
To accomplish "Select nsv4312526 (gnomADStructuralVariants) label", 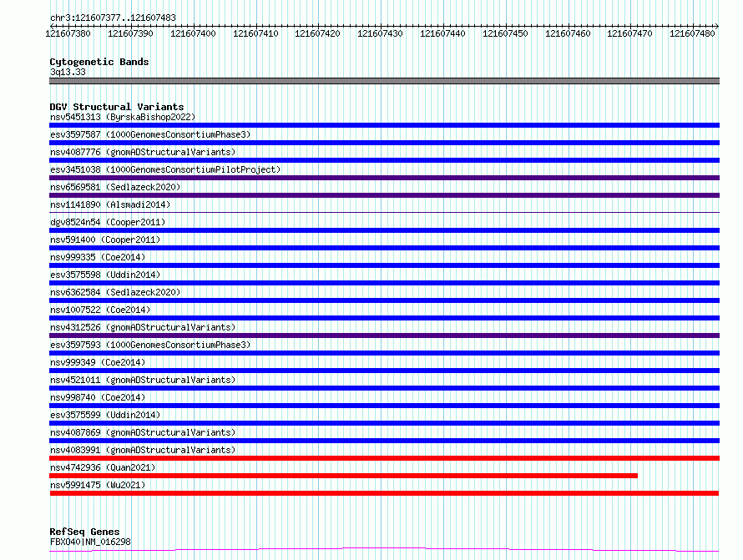I will (143, 327).
